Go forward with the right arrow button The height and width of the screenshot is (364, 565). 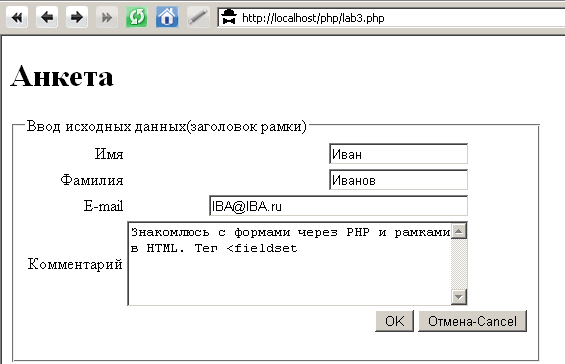(x=77, y=17)
